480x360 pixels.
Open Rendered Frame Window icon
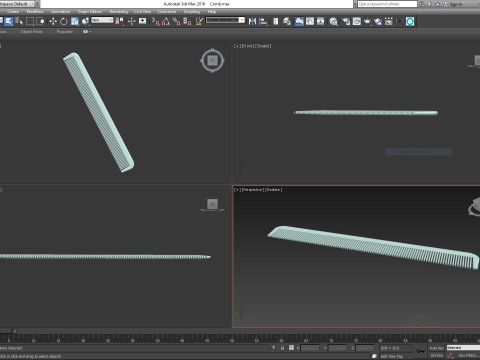pos(357,21)
